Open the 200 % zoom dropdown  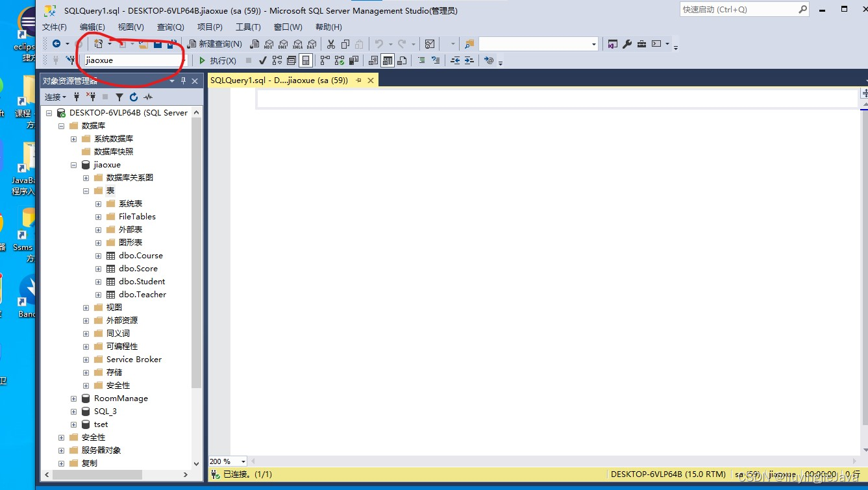click(x=243, y=461)
